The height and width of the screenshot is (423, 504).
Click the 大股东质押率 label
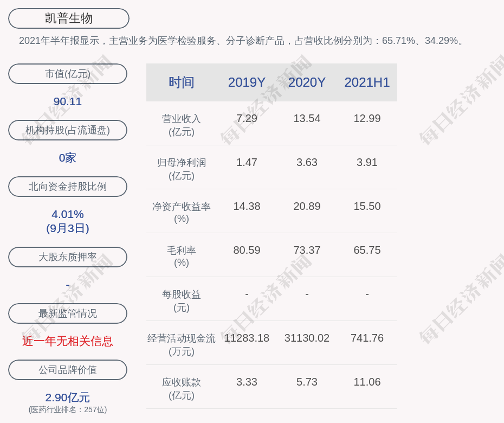68,257
